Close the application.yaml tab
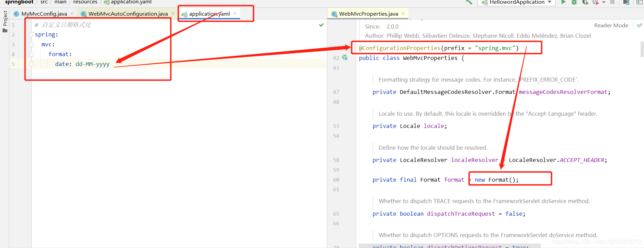 coord(235,14)
